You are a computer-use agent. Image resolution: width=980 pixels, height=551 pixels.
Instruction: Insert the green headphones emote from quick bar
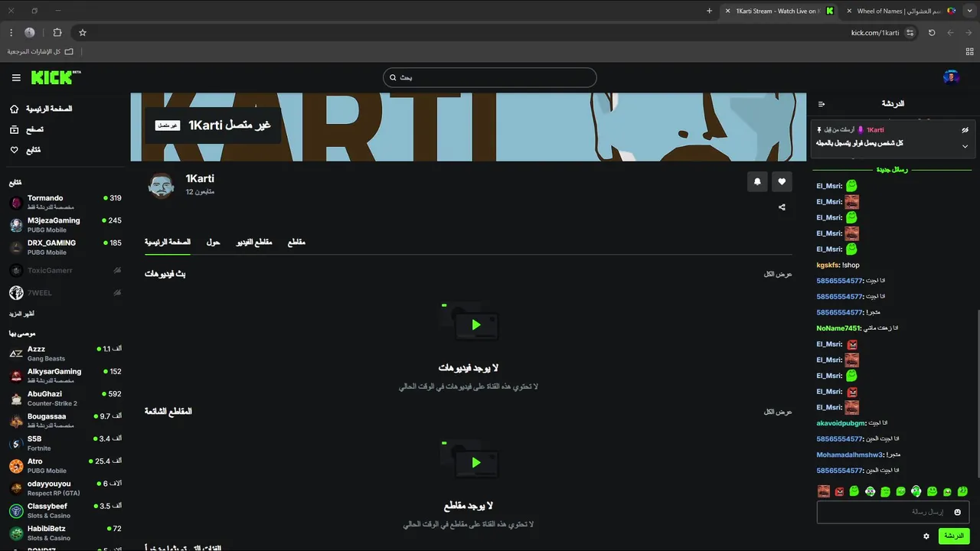[916, 491]
